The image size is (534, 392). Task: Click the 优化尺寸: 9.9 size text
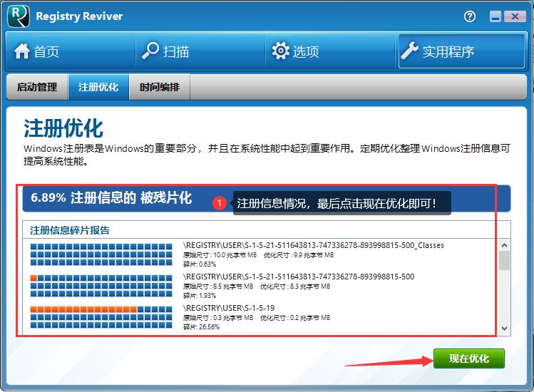pos(299,255)
